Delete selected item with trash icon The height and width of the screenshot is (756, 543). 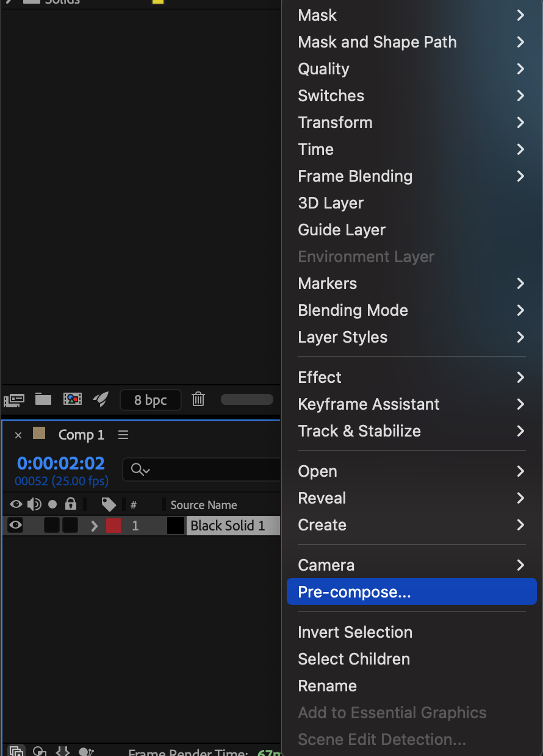[x=198, y=399]
